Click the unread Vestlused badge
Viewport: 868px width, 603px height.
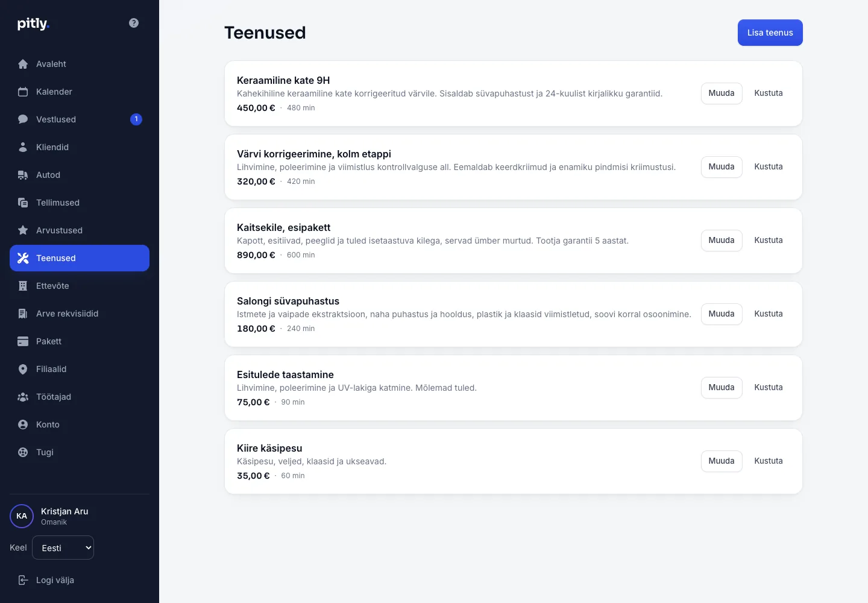pyautogui.click(x=136, y=119)
